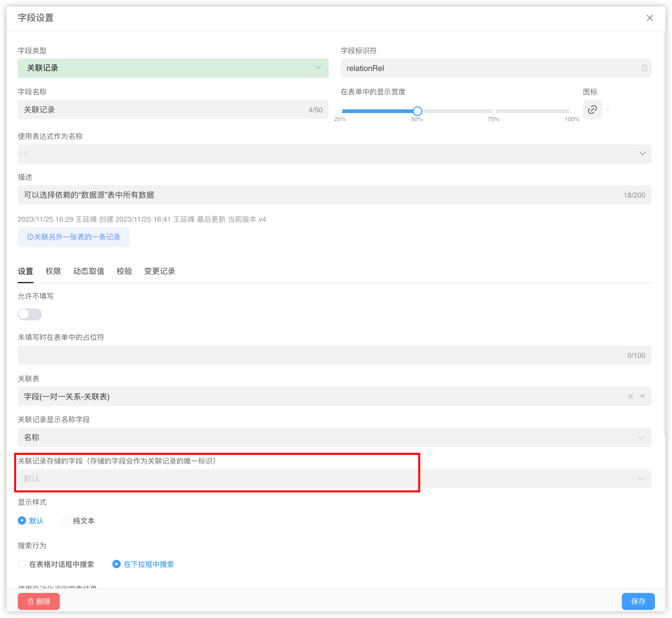672x618 pixels.
Task: Click the info hint 关联另外一张表的一条记录
Action: [x=74, y=237]
